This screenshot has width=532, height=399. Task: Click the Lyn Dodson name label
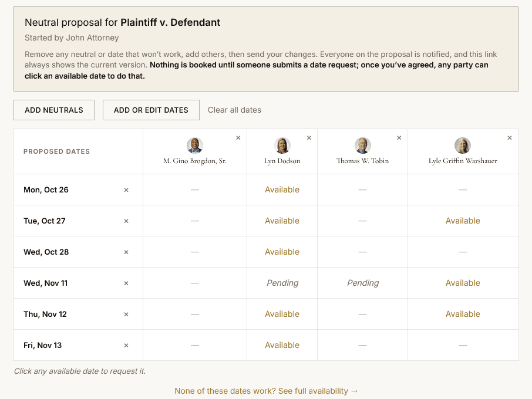click(282, 161)
